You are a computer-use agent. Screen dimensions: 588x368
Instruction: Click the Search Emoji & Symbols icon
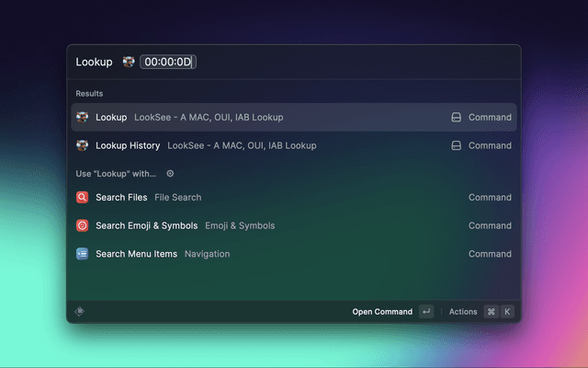(x=83, y=225)
